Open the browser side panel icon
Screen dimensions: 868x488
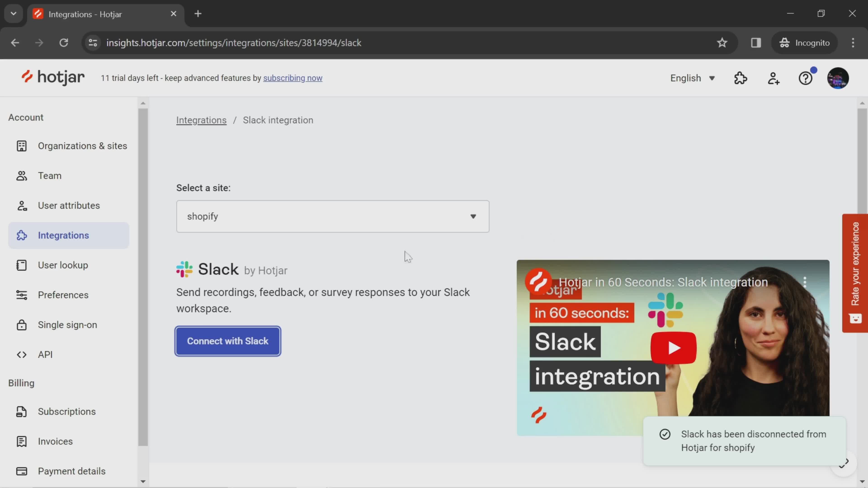(x=756, y=43)
